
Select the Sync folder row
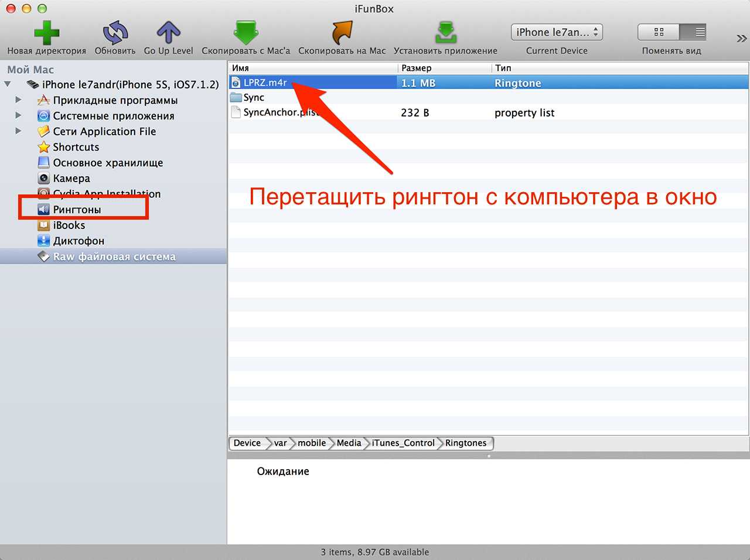(488, 98)
